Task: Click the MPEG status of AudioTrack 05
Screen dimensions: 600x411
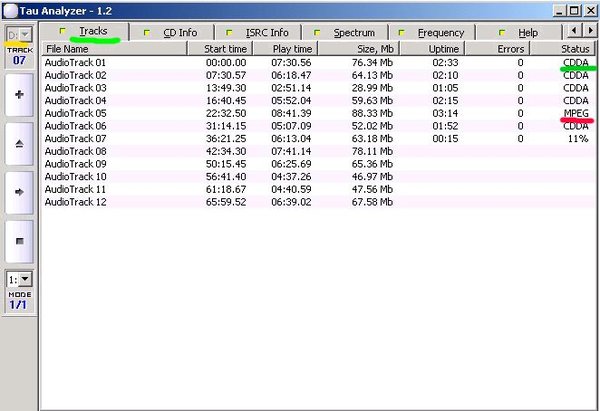Action: pyautogui.click(x=576, y=113)
